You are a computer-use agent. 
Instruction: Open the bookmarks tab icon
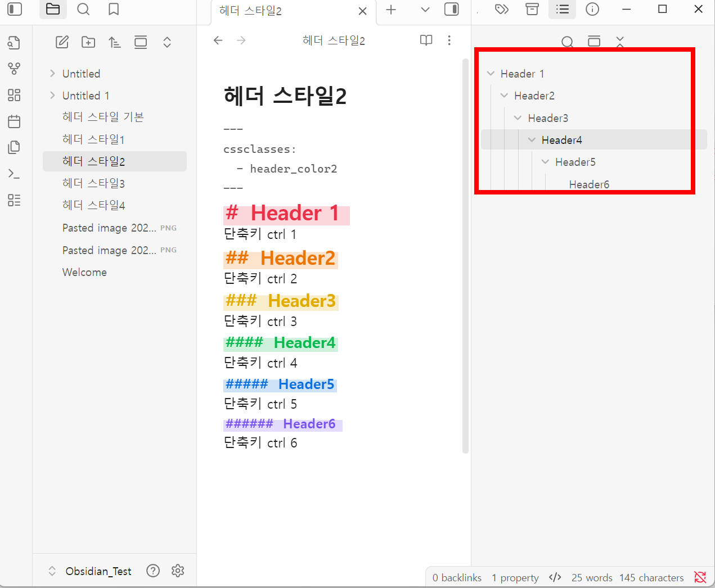pyautogui.click(x=114, y=9)
